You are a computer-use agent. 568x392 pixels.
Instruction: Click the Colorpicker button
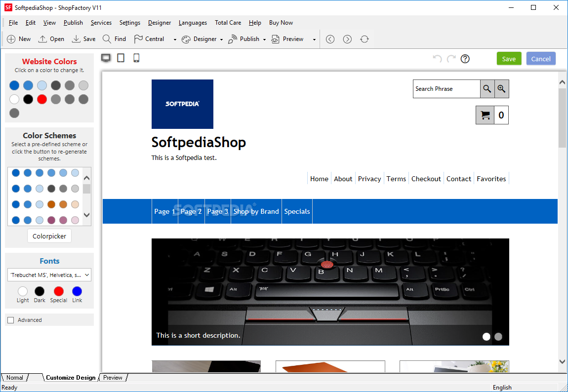pyautogui.click(x=49, y=236)
